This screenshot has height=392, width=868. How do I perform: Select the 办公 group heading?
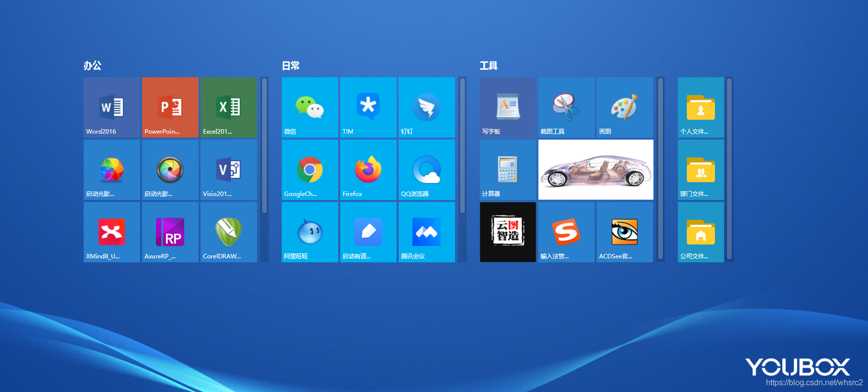[93, 65]
